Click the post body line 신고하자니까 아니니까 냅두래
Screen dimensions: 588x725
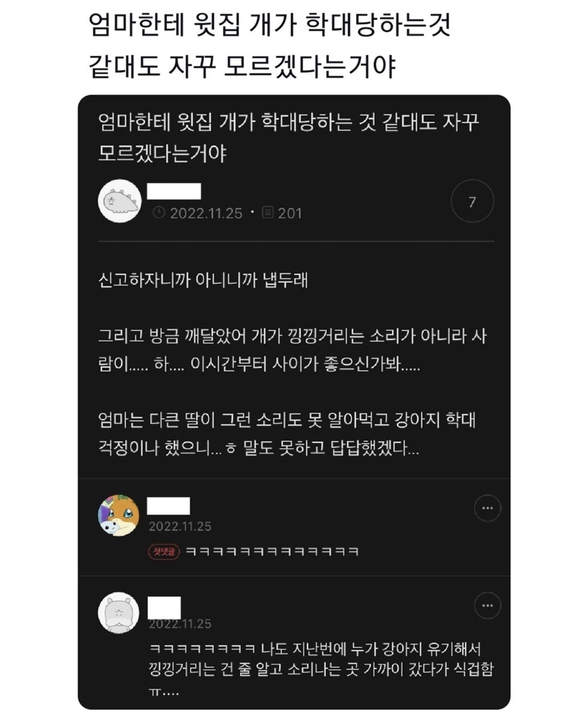pyautogui.click(x=203, y=280)
